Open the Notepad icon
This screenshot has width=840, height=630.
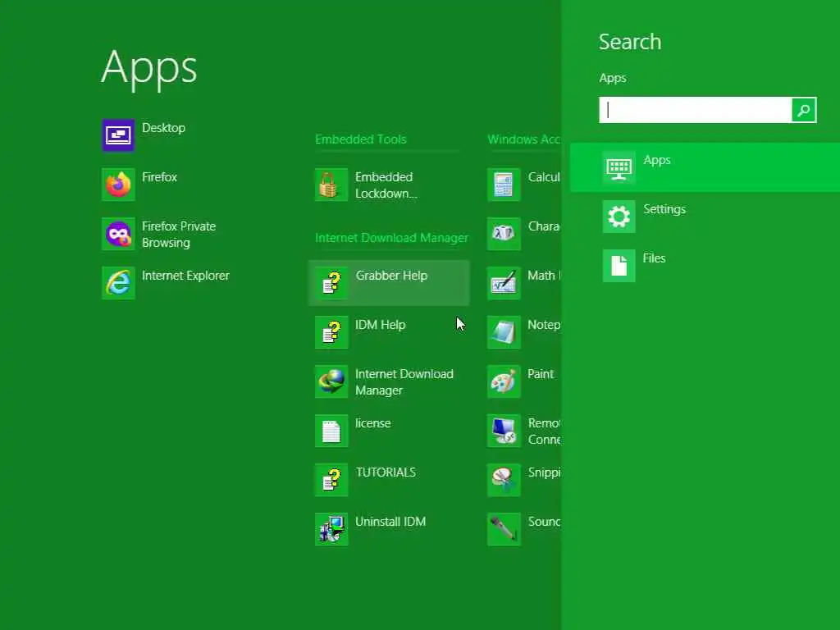click(x=504, y=332)
